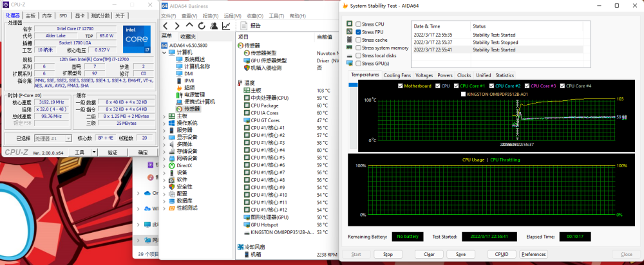Viewport: 644px width, 265px height.
Task: Switch to the 收藏夹 tab in AIDA64
Action: [x=188, y=37]
